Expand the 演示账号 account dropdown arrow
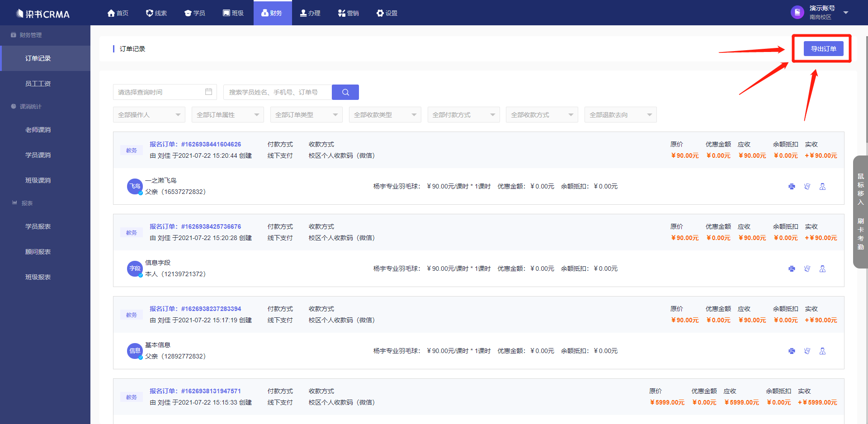 (846, 13)
